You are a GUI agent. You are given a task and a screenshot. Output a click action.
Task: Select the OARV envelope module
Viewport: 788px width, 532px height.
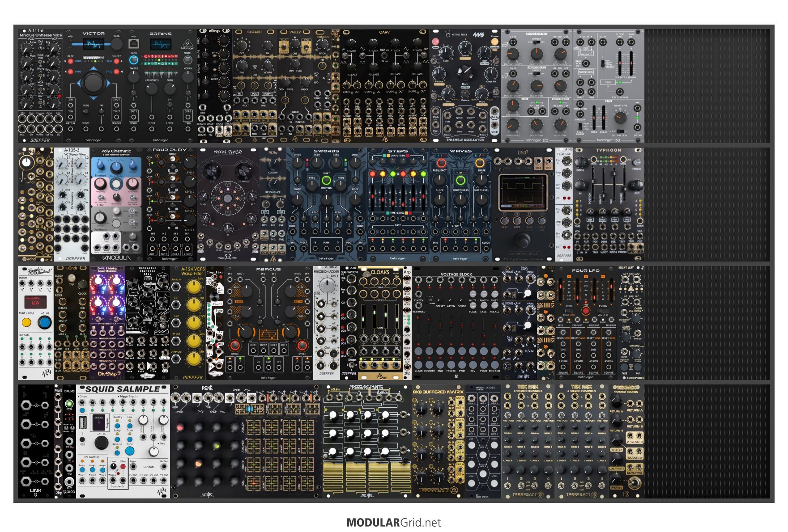click(x=385, y=86)
